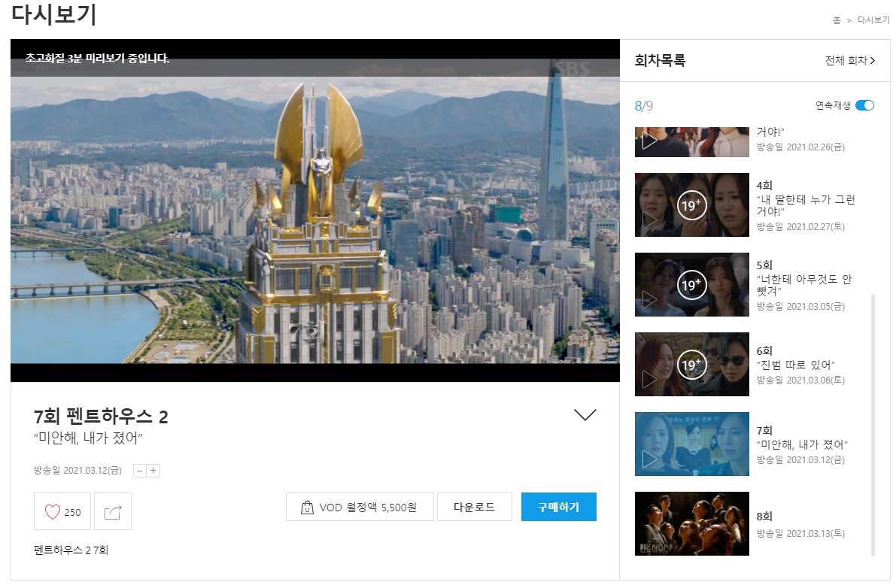Open VOD 월정액 5,500원 subscription option

tap(360, 507)
